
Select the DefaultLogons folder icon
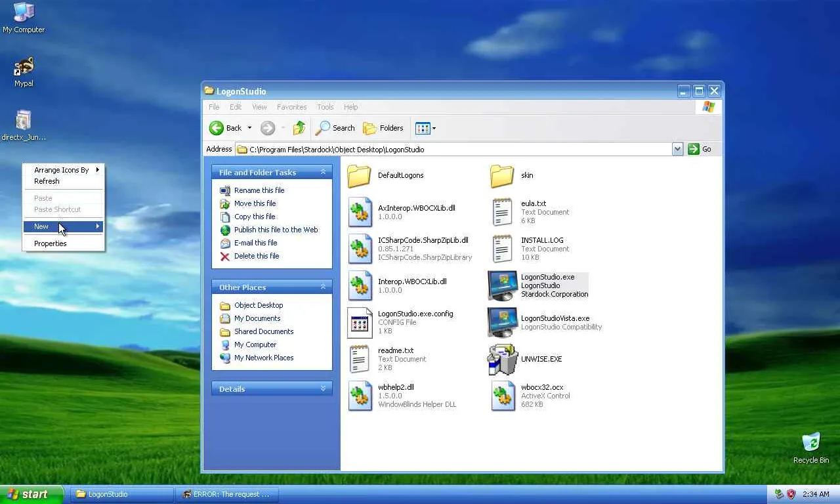coord(359,176)
